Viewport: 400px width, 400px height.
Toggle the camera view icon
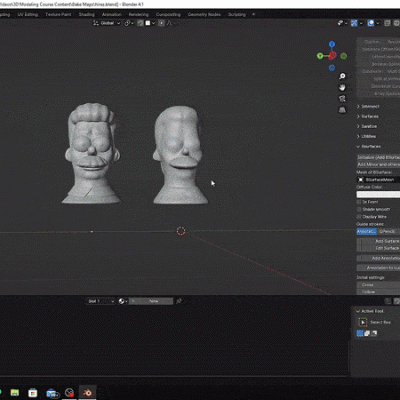[342, 98]
